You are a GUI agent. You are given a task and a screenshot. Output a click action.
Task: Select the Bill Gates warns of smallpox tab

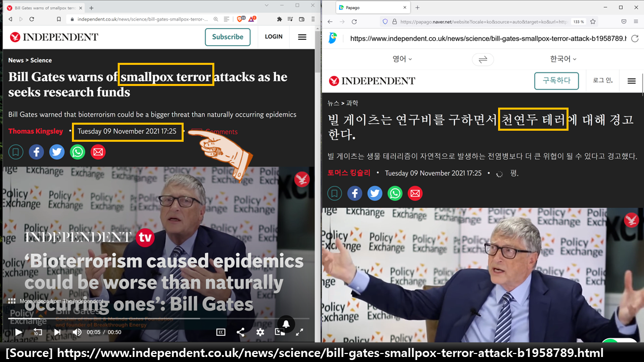(x=45, y=8)
